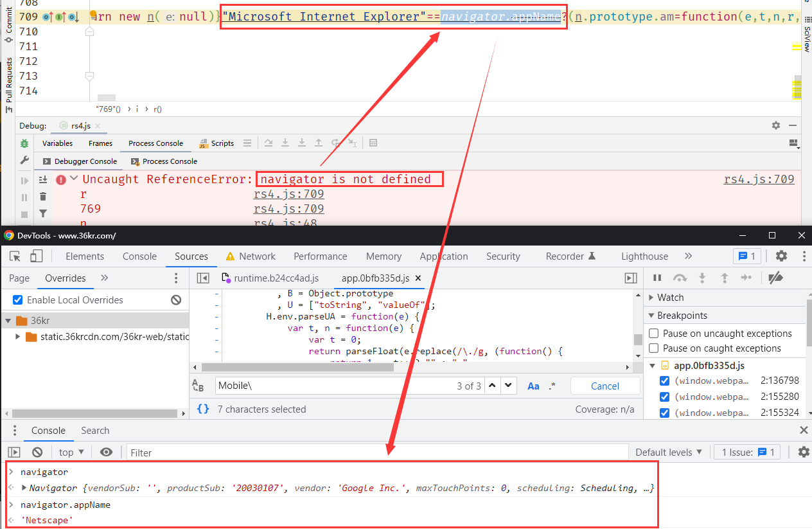Open the Debug panel settings gear
Screen dimensions: 812x529
click(776, 125)
